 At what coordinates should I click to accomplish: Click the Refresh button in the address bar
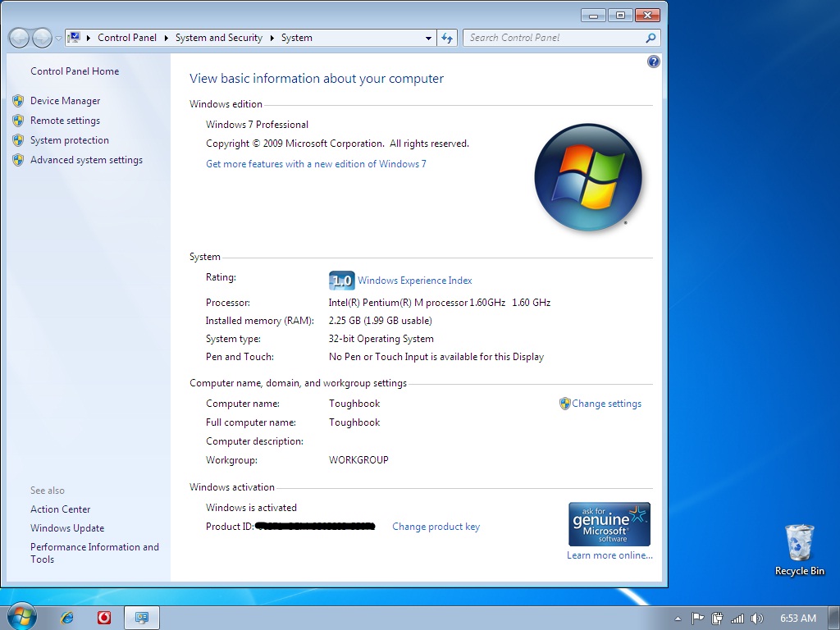tap(447, 38)
